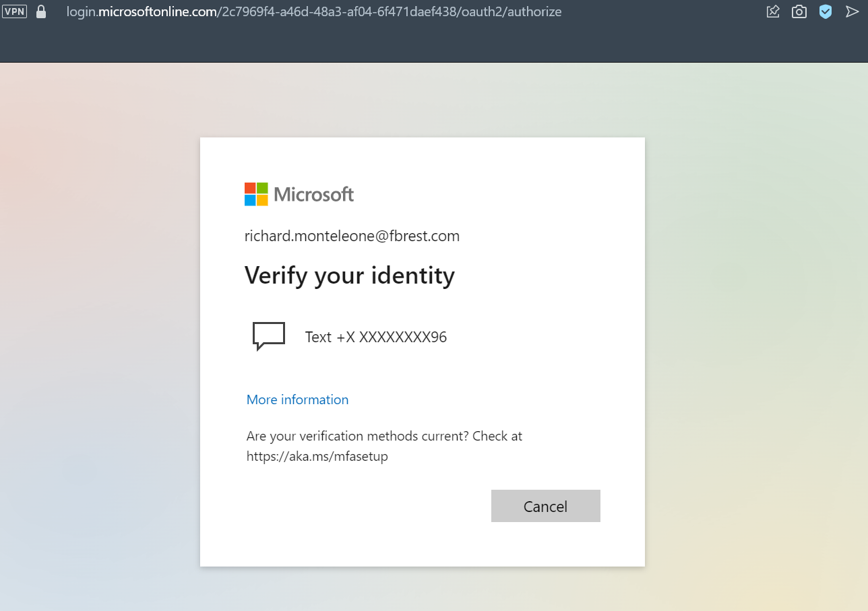Click the https://aka.ms/mfasetup link
Screen dimensions: 868x611
click(317, 456)
